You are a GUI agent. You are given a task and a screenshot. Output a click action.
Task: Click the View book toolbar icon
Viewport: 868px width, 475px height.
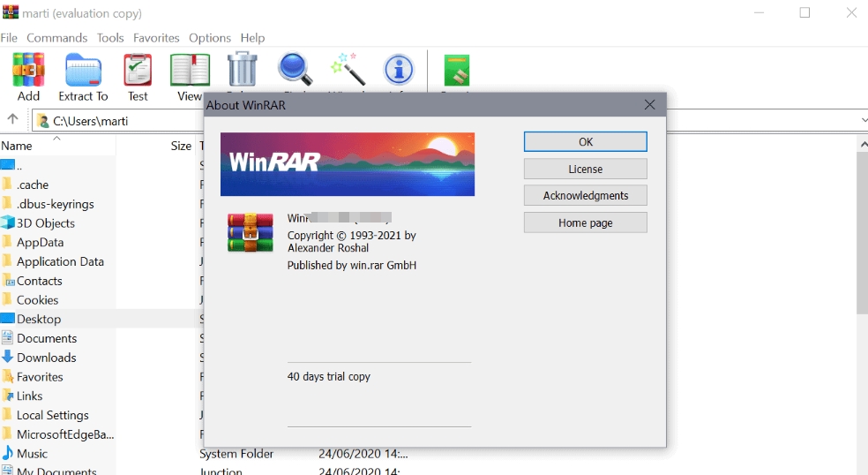coord(190,70)
